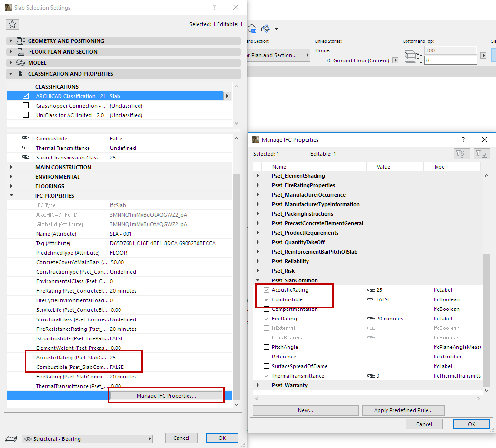The image size is (496, 448).
Task: Click the help question mark in Slab Settings
Action: point(214,7)
